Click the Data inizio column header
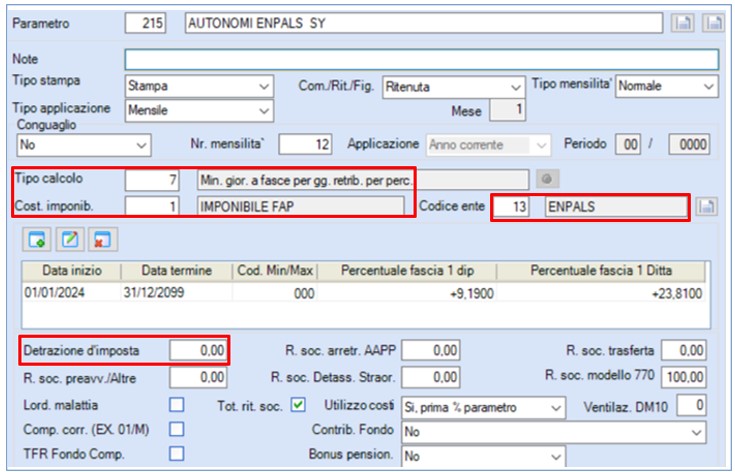The width and height of the screenshot is (735, 472). pyautogui.click(x=72, y=270)
